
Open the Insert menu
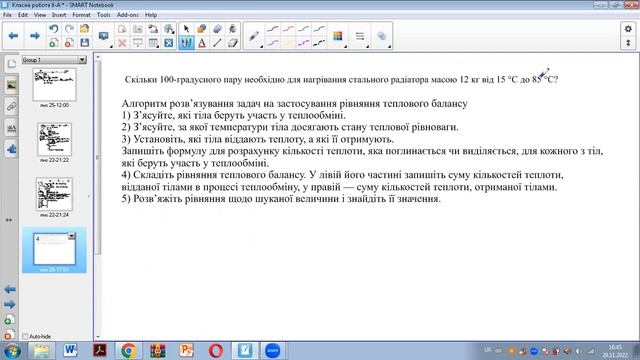click(59, 15)
